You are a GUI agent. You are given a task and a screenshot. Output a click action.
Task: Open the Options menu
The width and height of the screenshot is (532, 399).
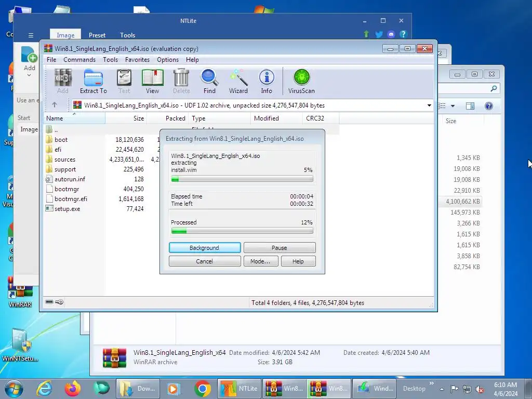(168, 60)
